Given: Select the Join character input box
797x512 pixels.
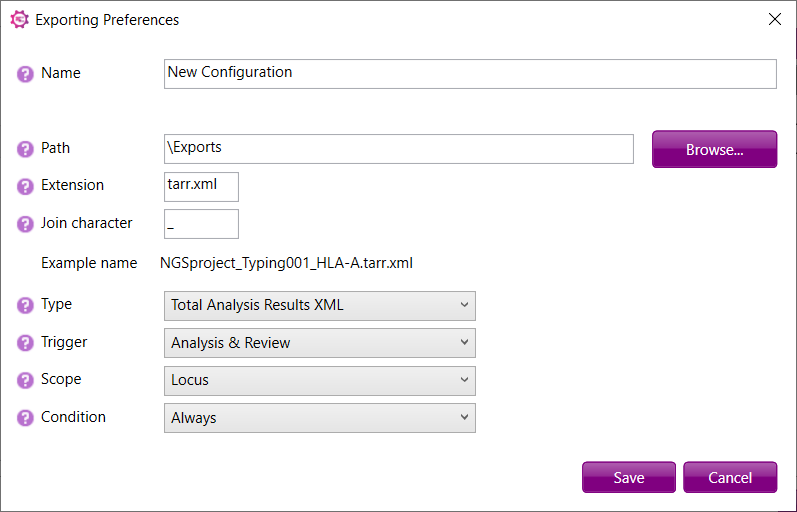Looking at the screenshot, I should tap(201, 224).
